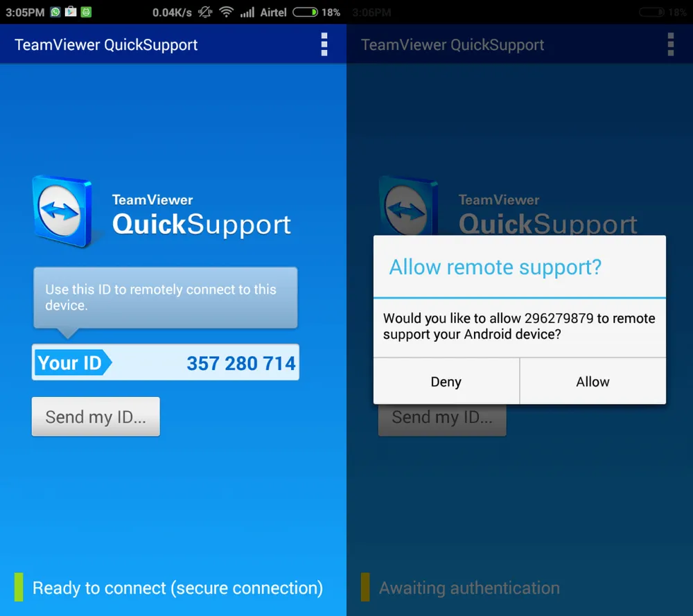Tap the large QuickSupport logo text on the left screen

click(x=202, y=225)
